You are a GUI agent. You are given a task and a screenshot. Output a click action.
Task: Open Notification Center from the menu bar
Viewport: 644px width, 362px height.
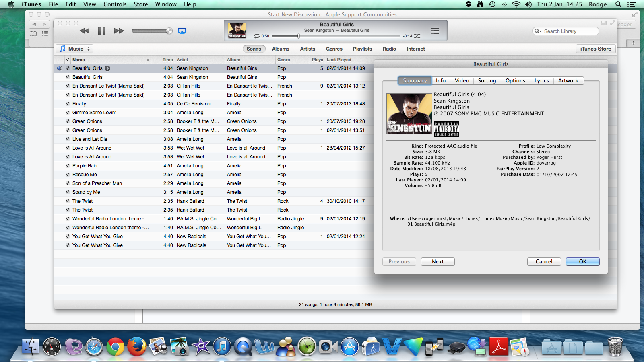click(x=632, y=4)
